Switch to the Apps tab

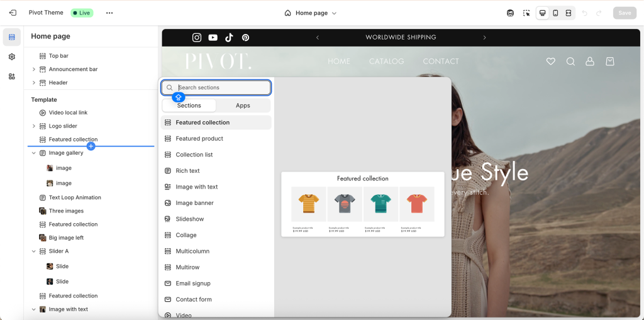pos(243,106)
